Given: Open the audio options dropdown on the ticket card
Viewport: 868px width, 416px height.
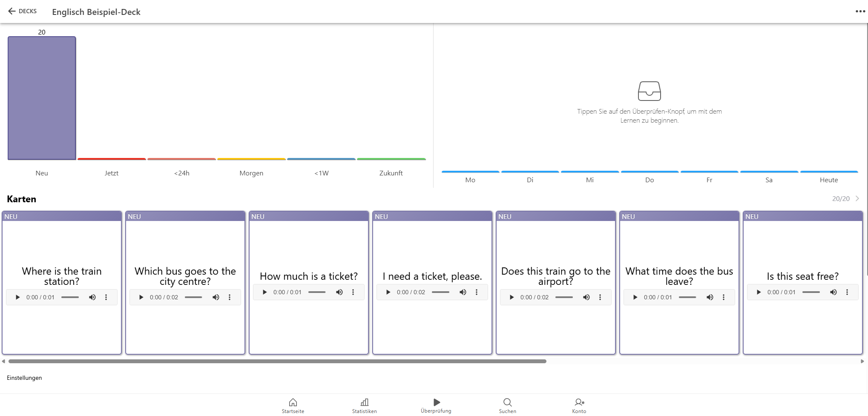Looking at the screenshot, I should click(x=477, y=292).
